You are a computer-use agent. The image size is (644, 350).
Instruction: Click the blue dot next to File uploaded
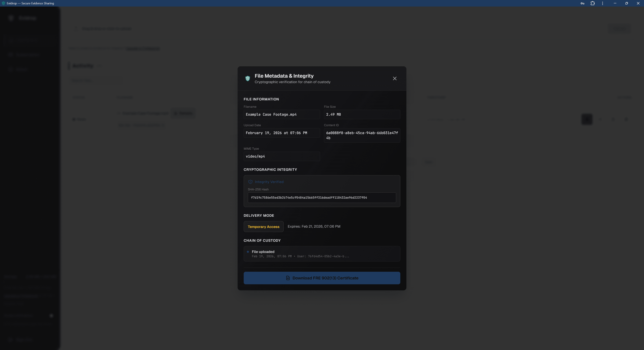click(248, 252)
